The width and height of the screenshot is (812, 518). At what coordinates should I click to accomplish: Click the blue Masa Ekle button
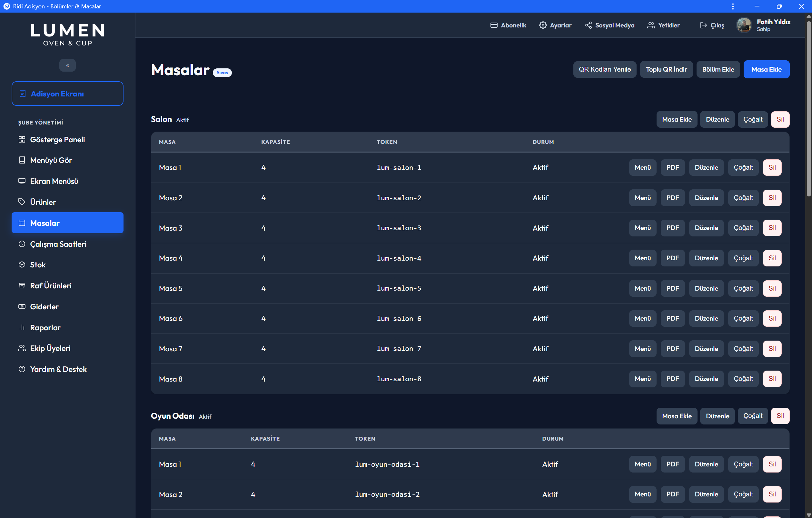click(x=767, y=69)
